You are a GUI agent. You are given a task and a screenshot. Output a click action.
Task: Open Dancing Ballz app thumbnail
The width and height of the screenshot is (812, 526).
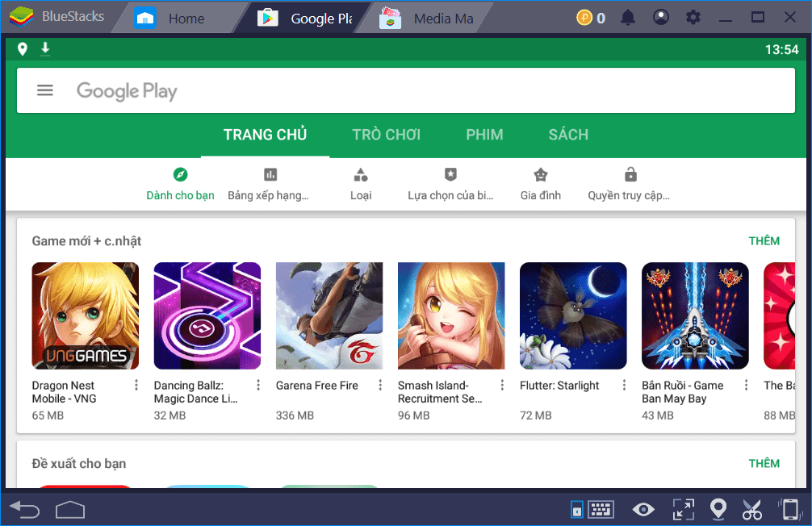[x=207, y=315]
